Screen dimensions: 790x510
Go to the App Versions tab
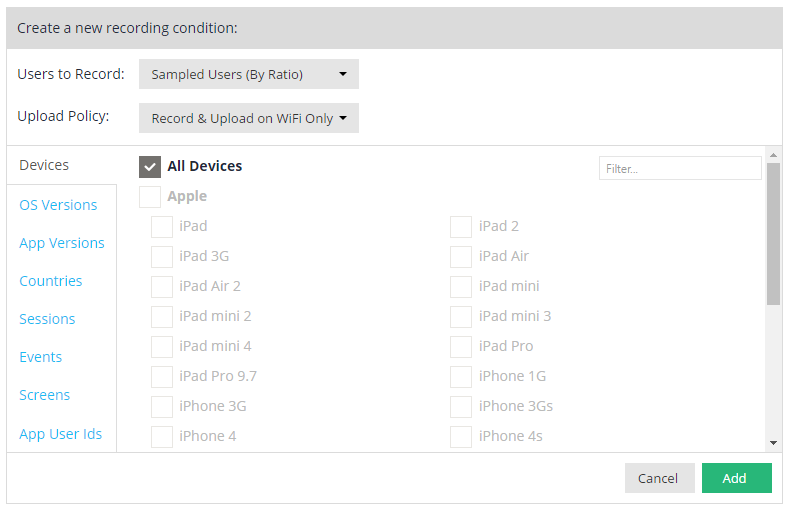(62, 243)
